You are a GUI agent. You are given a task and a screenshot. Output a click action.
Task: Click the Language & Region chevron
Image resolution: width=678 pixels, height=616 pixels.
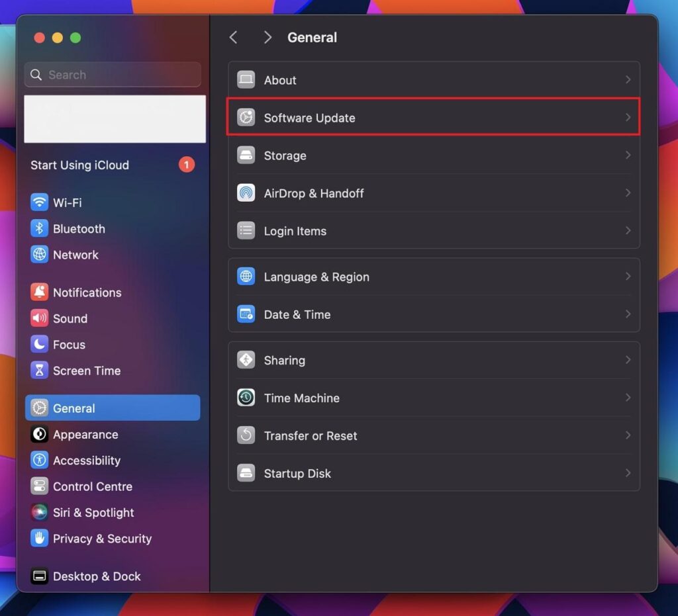(628, 277)
